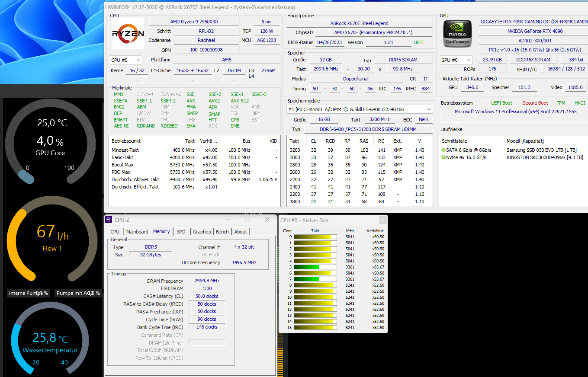Switch to CPU tab in CPU-Z
Image resolution: width=588 pixels, height=377 pixels.
pyautogui.click(x=115, y=232)
